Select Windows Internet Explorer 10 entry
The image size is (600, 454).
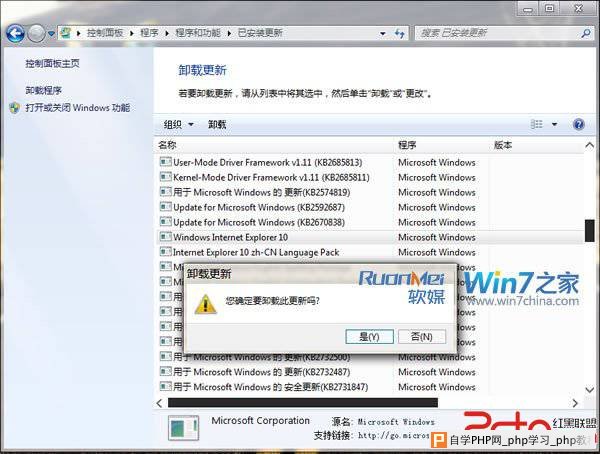coord(370,237)
